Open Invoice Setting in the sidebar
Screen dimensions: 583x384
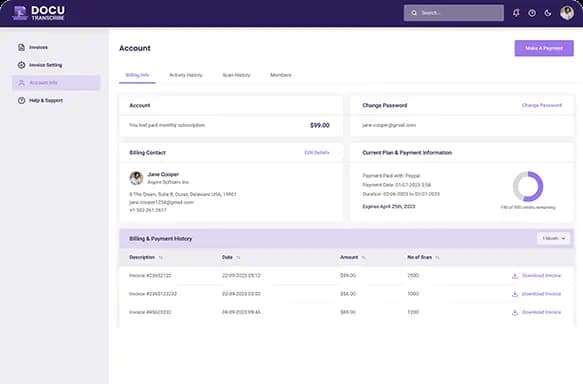56,65
